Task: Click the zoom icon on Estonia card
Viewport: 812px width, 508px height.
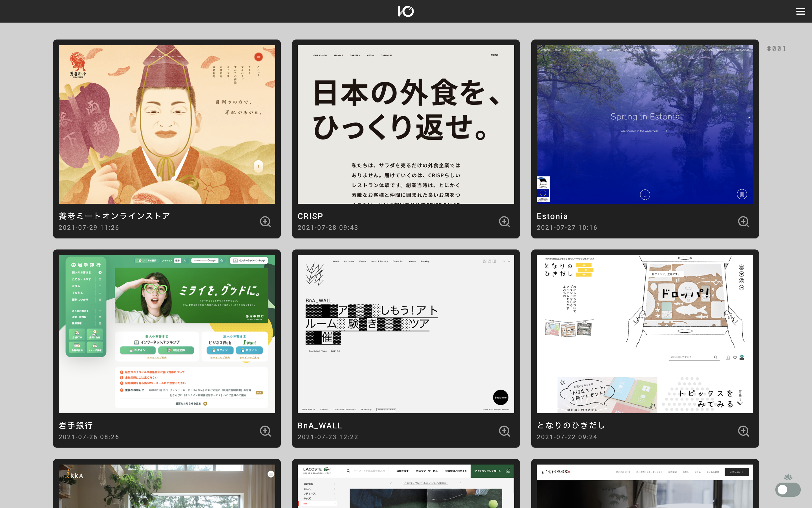Action: (x=743, y=222)
